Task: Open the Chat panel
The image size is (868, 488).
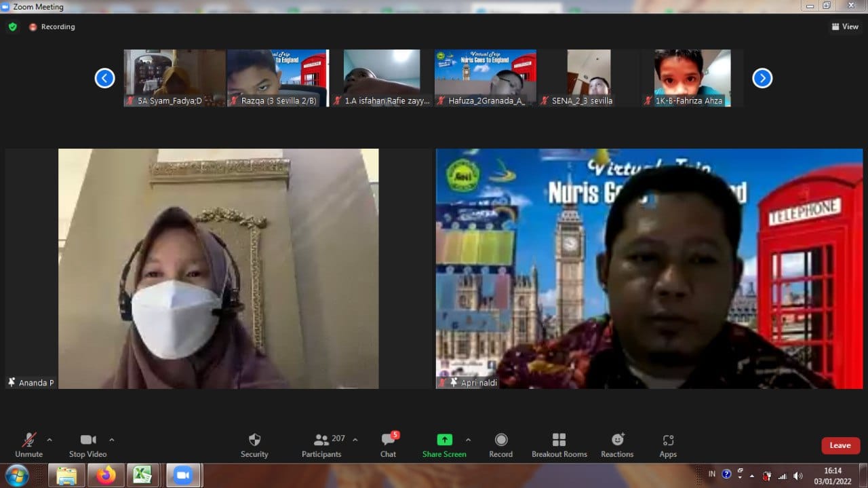Action: [x=388, y=445]
